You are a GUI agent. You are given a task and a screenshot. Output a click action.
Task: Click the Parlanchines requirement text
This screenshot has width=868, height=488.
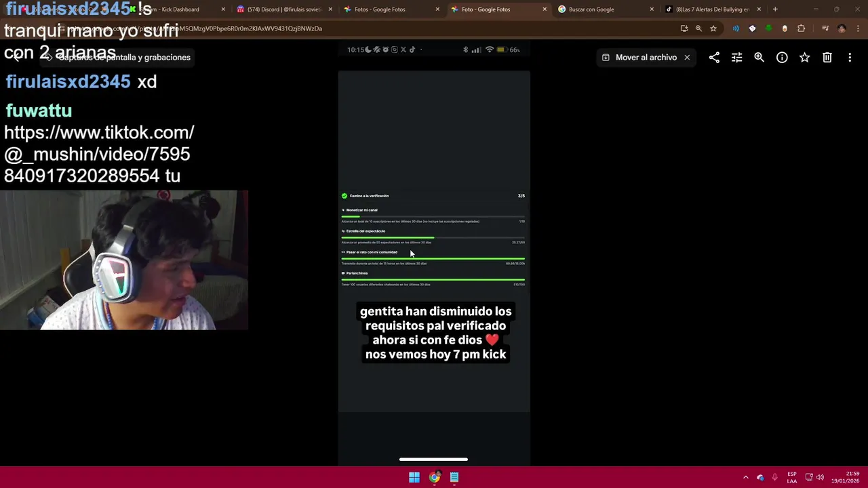click(357, 273)
